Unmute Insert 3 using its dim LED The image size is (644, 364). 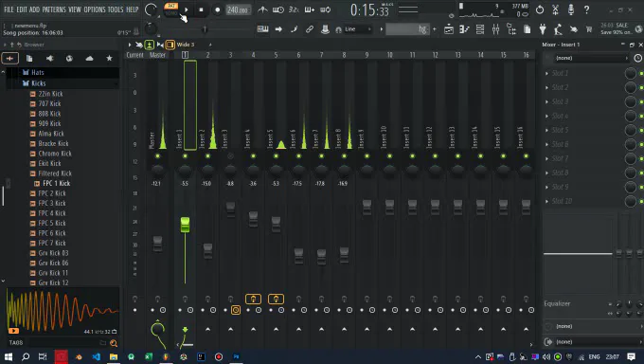pyautogui.click(x=230, y=155)
